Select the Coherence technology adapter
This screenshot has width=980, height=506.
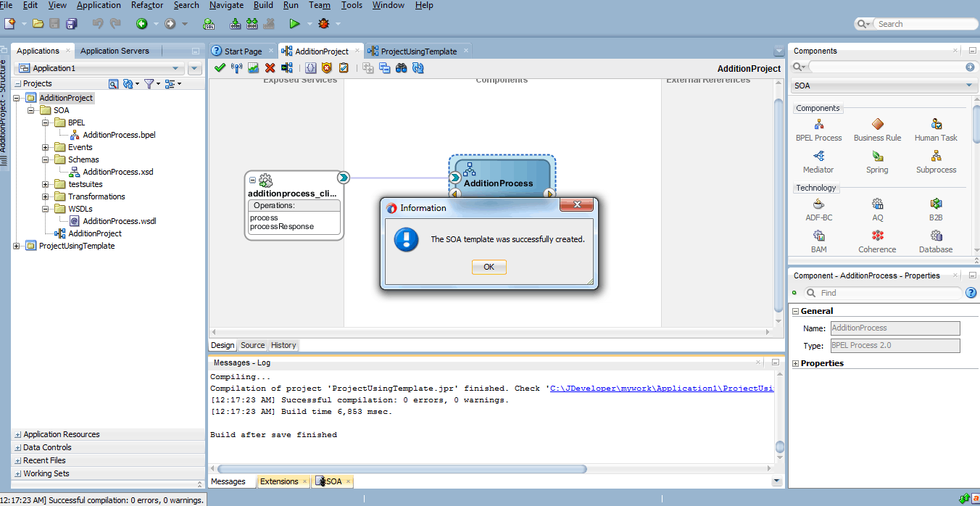click(877, 242)
